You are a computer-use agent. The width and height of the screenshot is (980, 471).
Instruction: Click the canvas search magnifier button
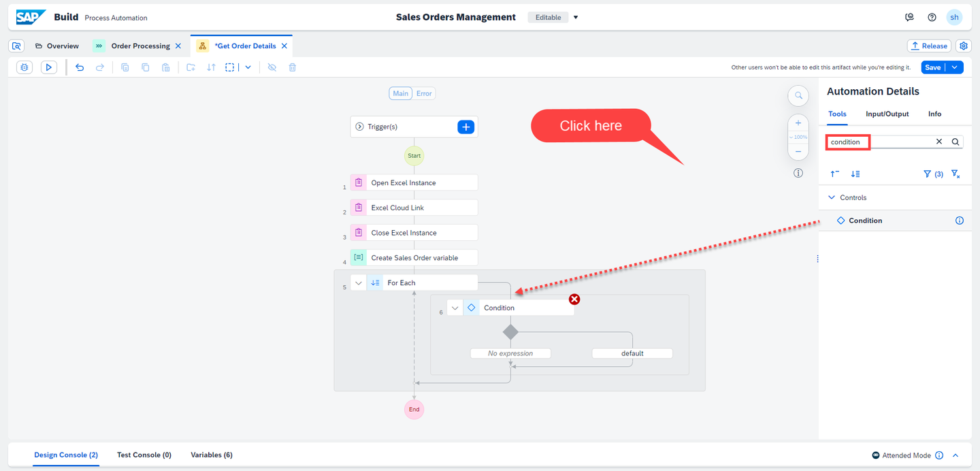coord(798,96)
